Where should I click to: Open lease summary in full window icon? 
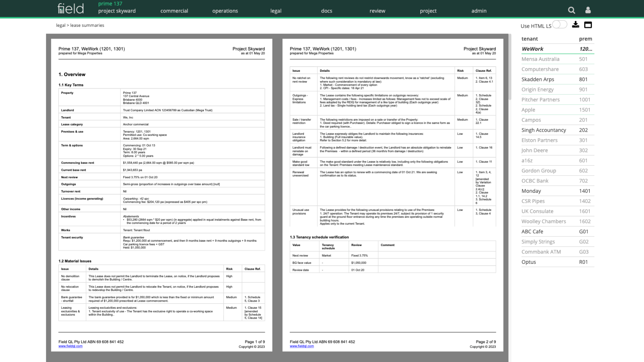588,25
